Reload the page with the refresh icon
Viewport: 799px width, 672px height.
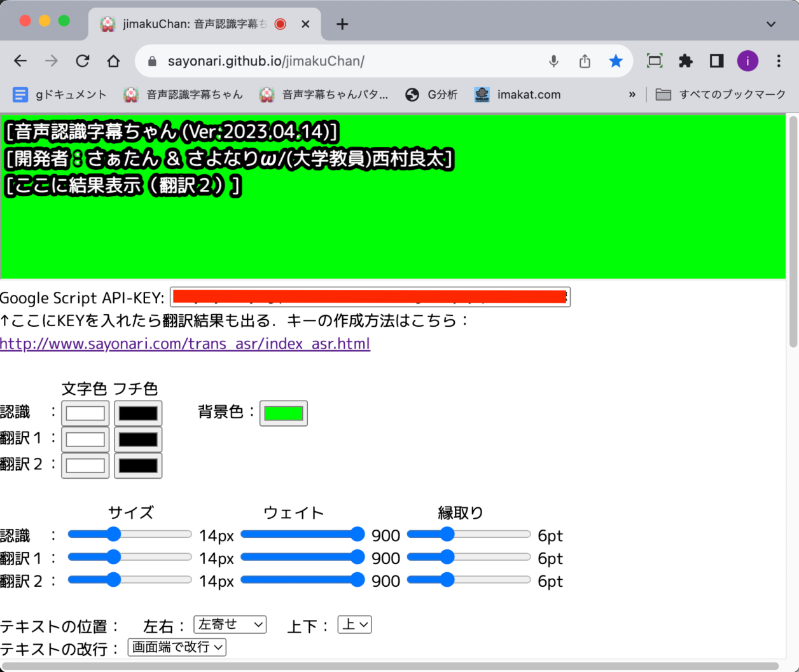coord(83,61)
